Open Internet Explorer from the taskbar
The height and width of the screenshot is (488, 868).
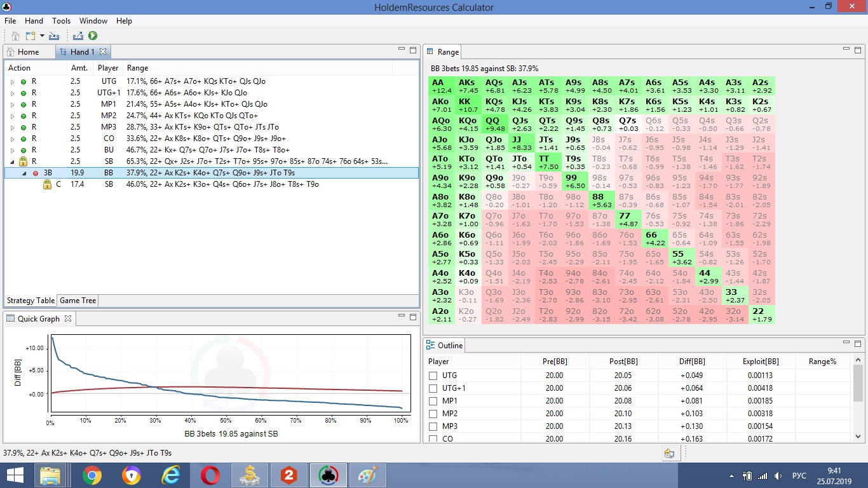click(171, 475)
